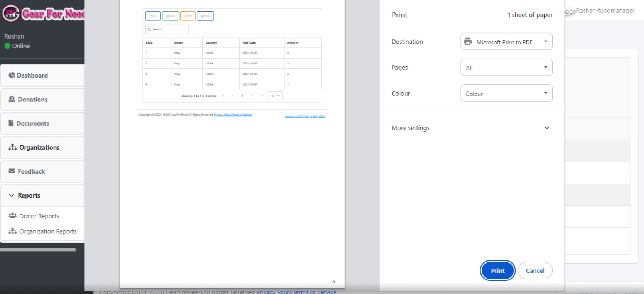Open Dashboard in the sidebar

pos(42,76)
